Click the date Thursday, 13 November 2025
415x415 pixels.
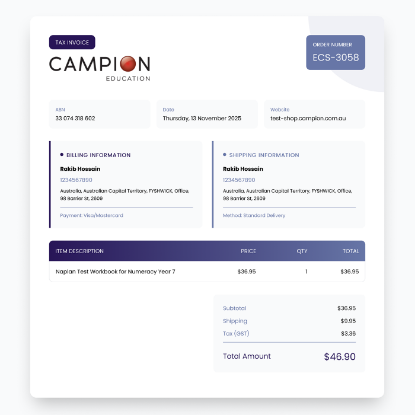tap(202, 118)
